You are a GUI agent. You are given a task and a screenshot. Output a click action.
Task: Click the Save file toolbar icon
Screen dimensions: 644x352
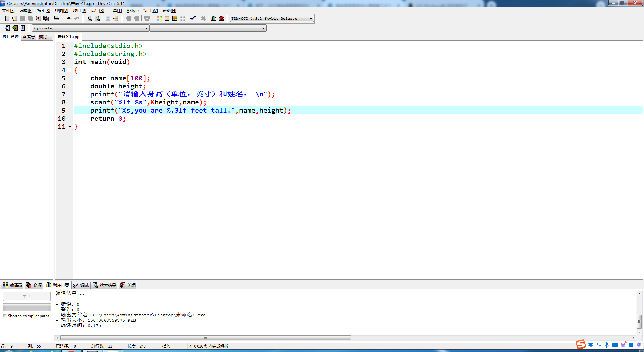click(x=23, y=18)
